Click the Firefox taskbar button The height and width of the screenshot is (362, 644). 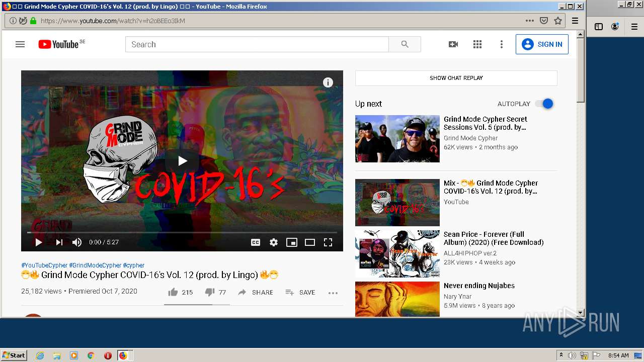(124, 355)
